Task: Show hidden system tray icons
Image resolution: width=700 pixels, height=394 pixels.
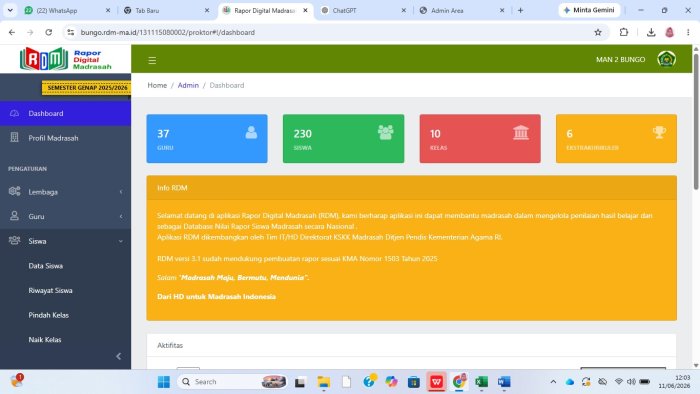Action: pyautogui.click(x=553, y=382)
